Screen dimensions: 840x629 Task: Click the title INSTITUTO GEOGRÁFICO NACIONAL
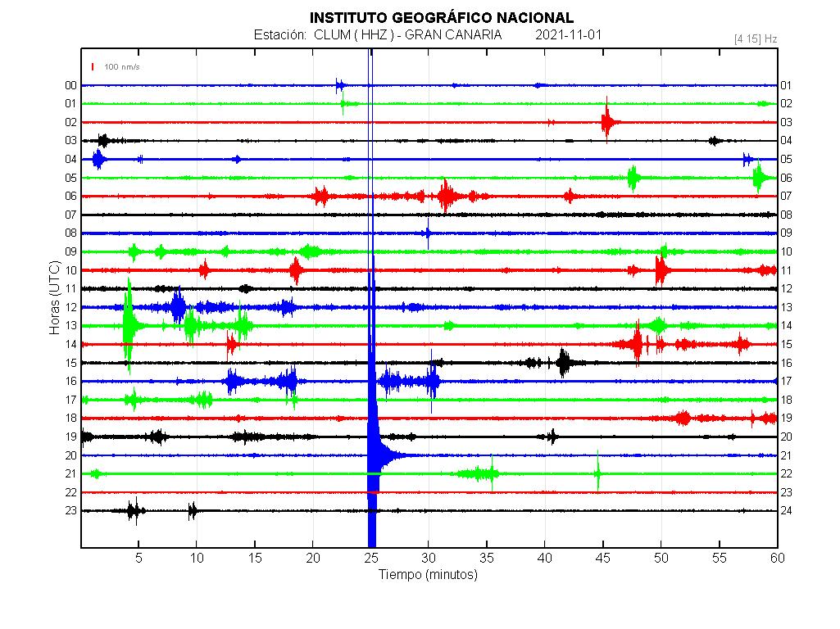point(442,18)
